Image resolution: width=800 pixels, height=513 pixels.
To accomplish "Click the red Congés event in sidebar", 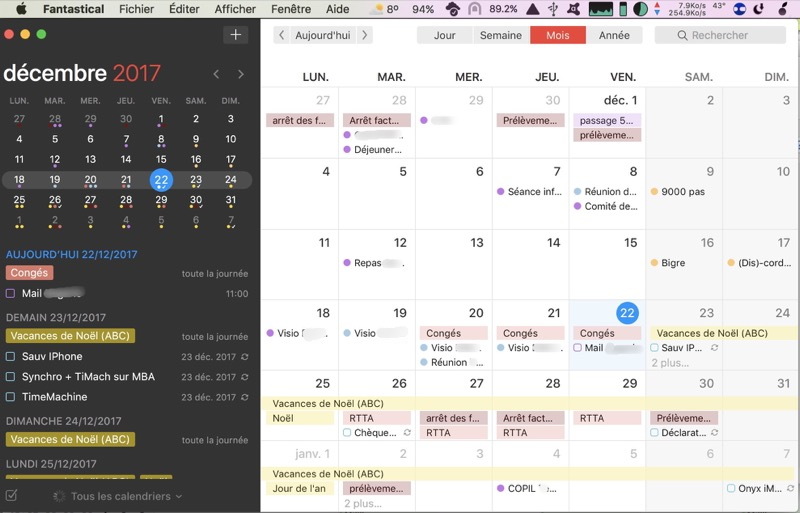I will pos(28,273).
